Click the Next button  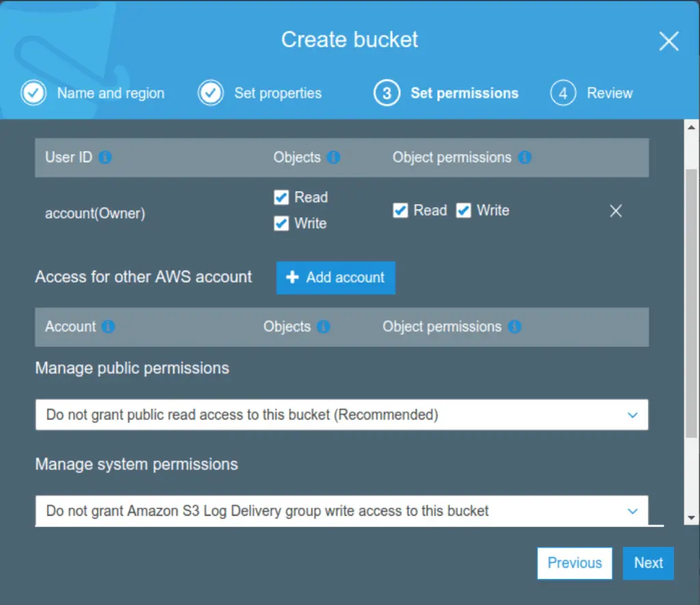[x=648, y=563]
